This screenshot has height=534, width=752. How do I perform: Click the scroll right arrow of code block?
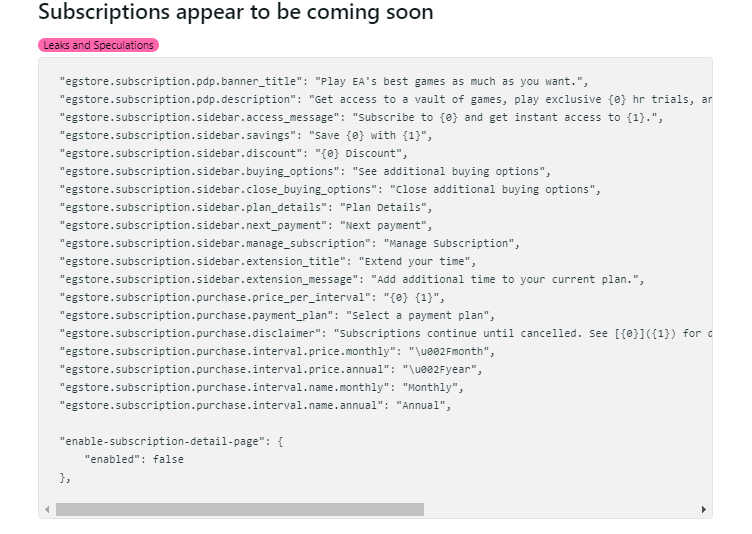point(704,509)
